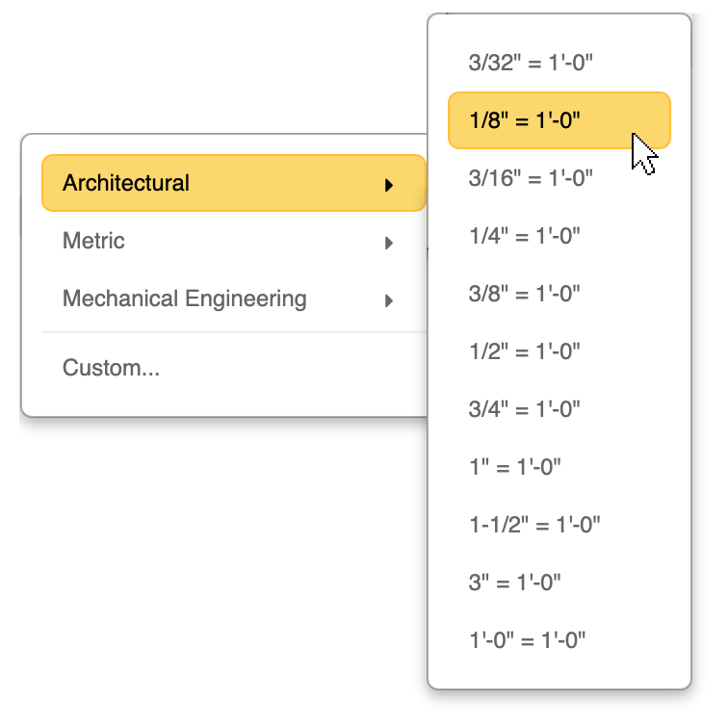
Task: Expand the arrow beside Mechanical Engineering
Action: pos(389,300)
